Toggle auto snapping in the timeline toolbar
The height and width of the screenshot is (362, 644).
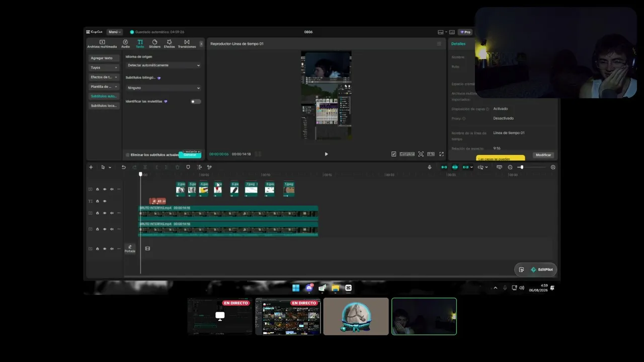(455, 167)
